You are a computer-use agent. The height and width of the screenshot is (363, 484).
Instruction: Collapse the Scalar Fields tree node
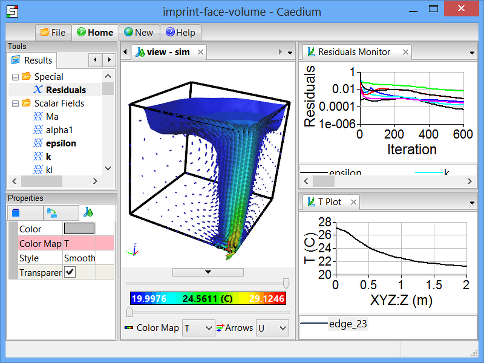(x=15, y=104)
